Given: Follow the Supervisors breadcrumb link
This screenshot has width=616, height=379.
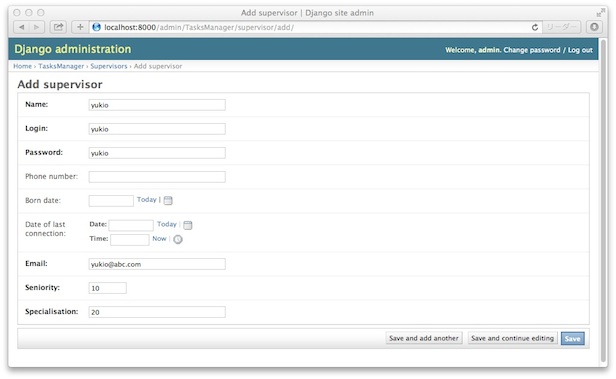Looking at the screenshot, I should (x=109, y=66).
